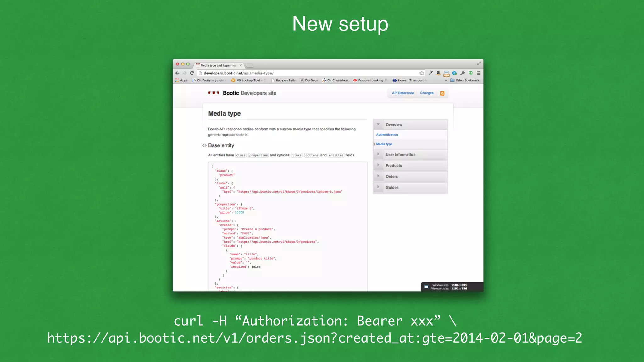
Task: Open the Amazon extension icon
Action: (438, 73)
